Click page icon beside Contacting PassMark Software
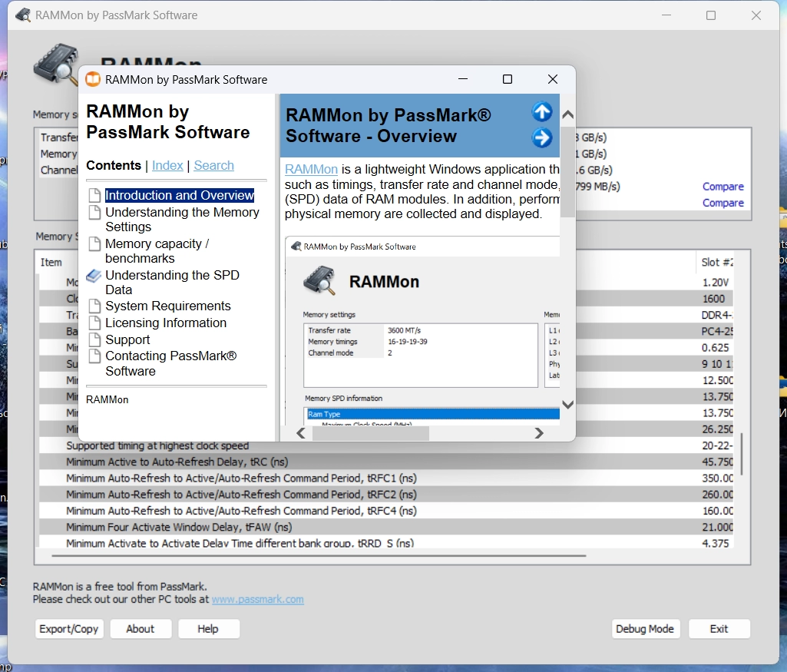Viewport: 787px width, 672px height. (94, 356)
